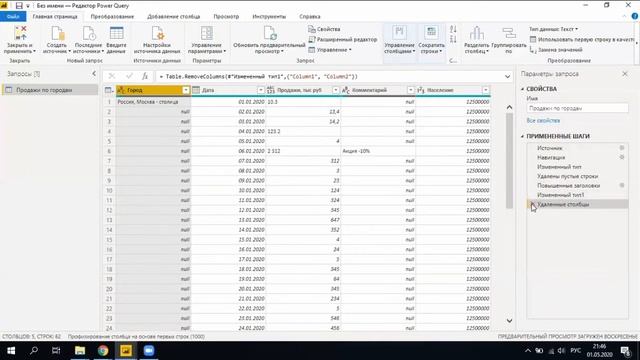Switch to Справка tab

[x=310, y=16]
